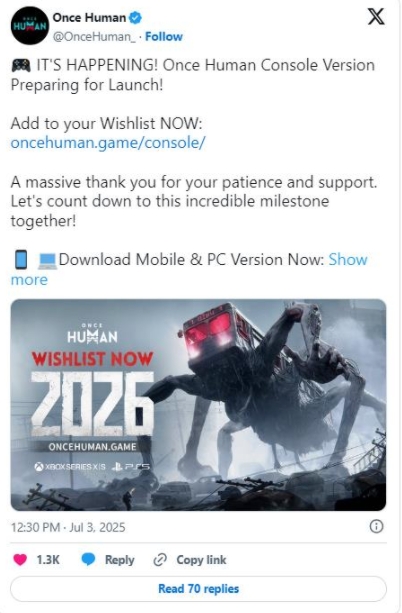Click the mobile phone emoji

[x=21, y=260]
